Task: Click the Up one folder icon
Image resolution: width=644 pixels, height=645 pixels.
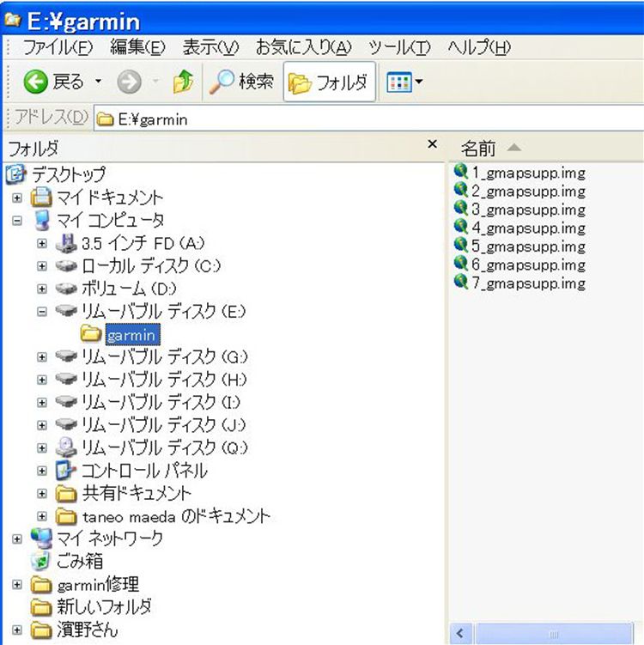Action: click(x=183, y=82)
